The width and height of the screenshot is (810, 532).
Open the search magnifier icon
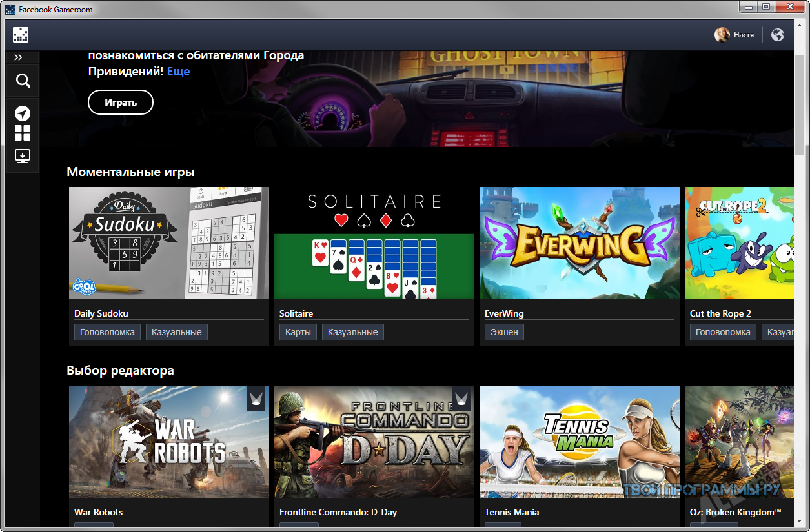pos(23,81)
